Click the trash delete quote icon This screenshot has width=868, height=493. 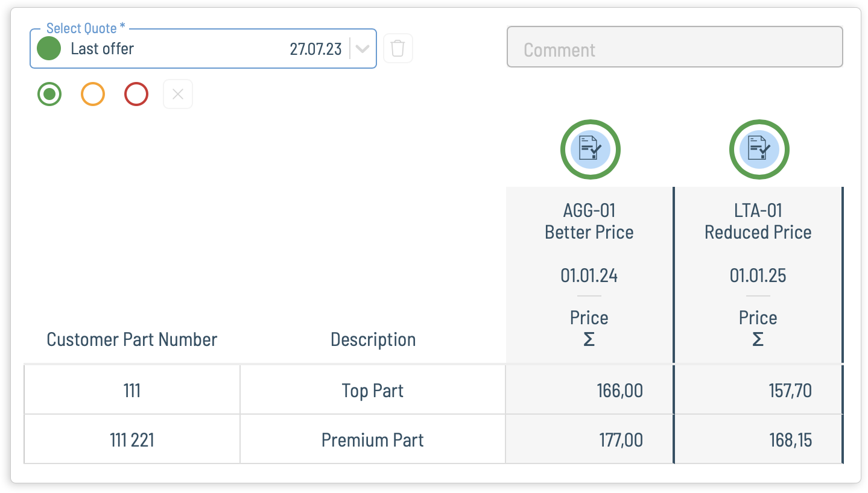pyautogui.click(x=398, y=48)
